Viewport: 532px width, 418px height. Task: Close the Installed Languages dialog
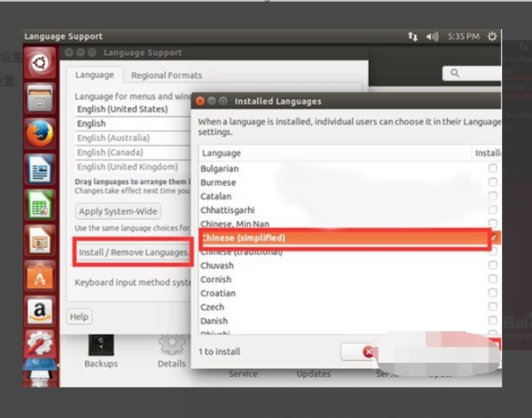pyautogui.click(x=200, y=101)
